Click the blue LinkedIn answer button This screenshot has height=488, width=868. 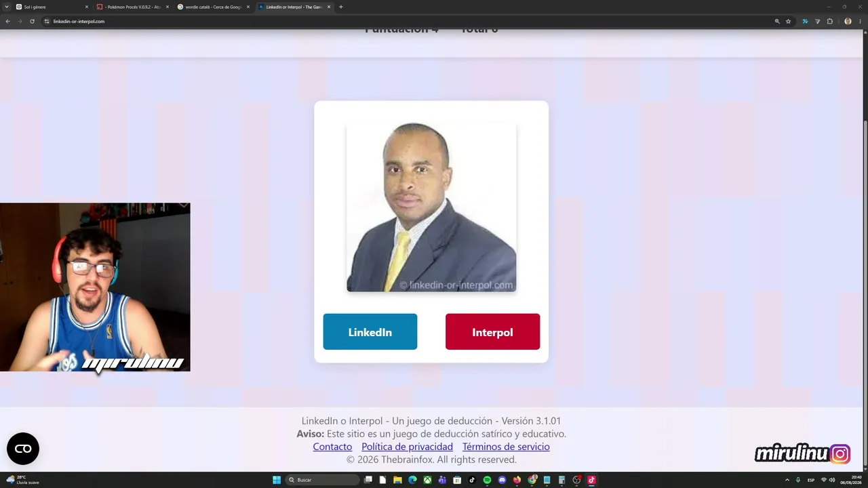coord(370,331)
